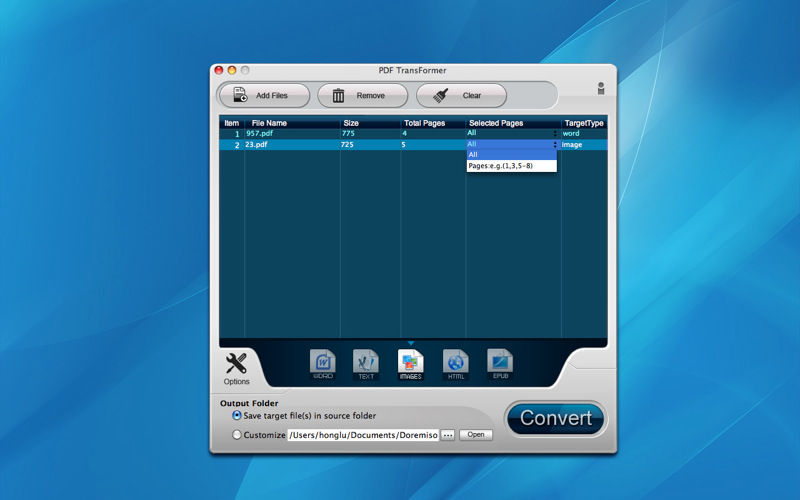Click the Item column header
Image resolution: width=800 pixels, height=500 pixels.
tap(232, 123)
